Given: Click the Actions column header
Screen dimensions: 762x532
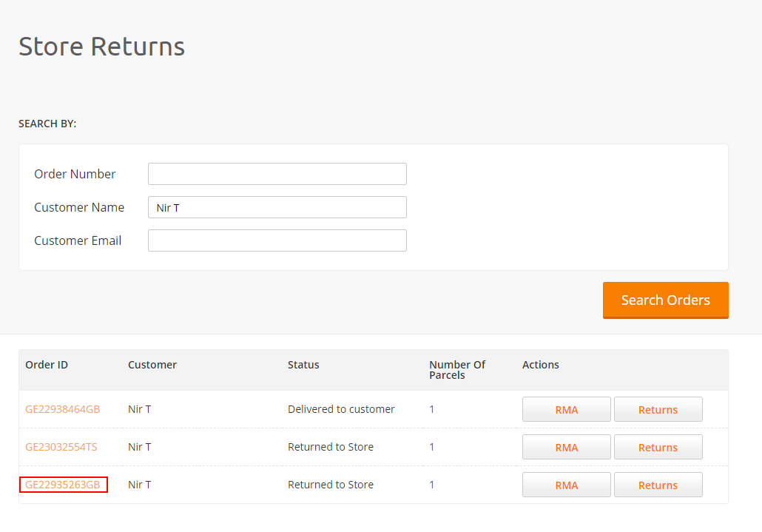Looking at the screenshot, I should pyautogui.click(x=540, y=365).
